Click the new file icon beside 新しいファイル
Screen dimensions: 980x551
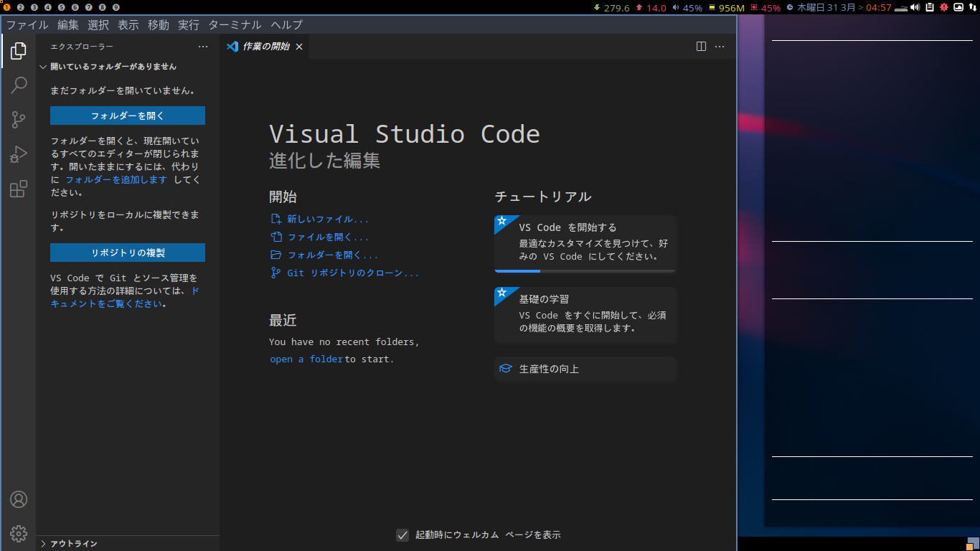276,220
